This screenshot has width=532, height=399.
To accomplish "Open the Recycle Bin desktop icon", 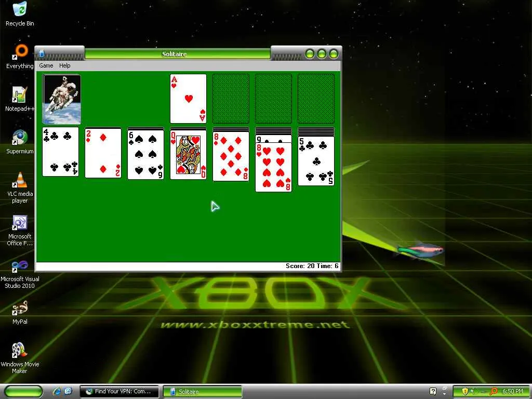I will [20, 14].
